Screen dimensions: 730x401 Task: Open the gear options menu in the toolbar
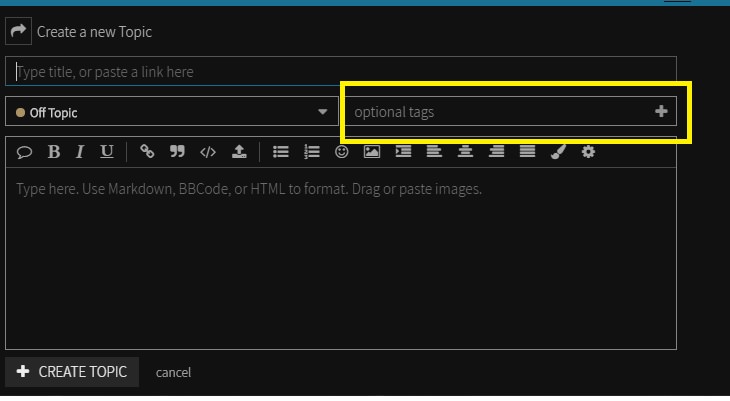click(x=588, y=151)
